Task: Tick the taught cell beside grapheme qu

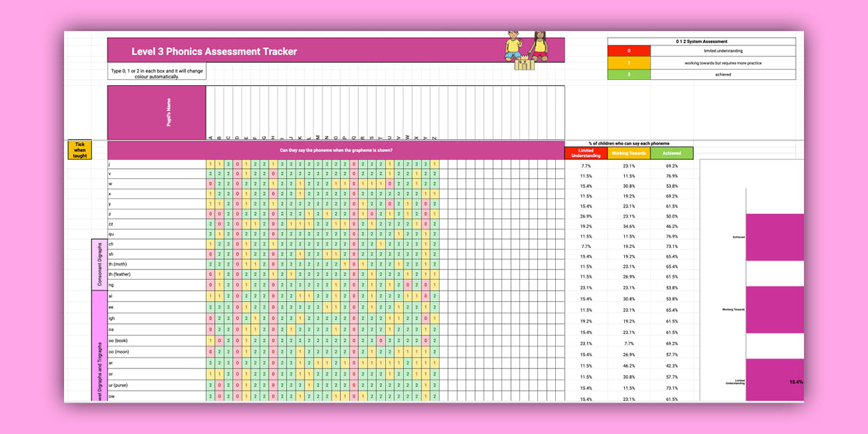Action: (79, 234)
